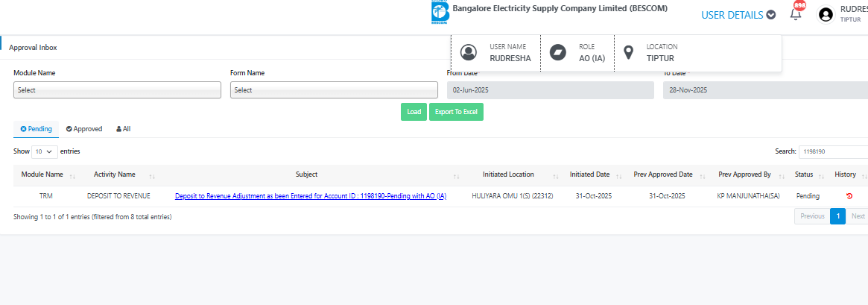Click the BESCOM company name title
This screenshot has height=305, width=868.
click(560, 8)
